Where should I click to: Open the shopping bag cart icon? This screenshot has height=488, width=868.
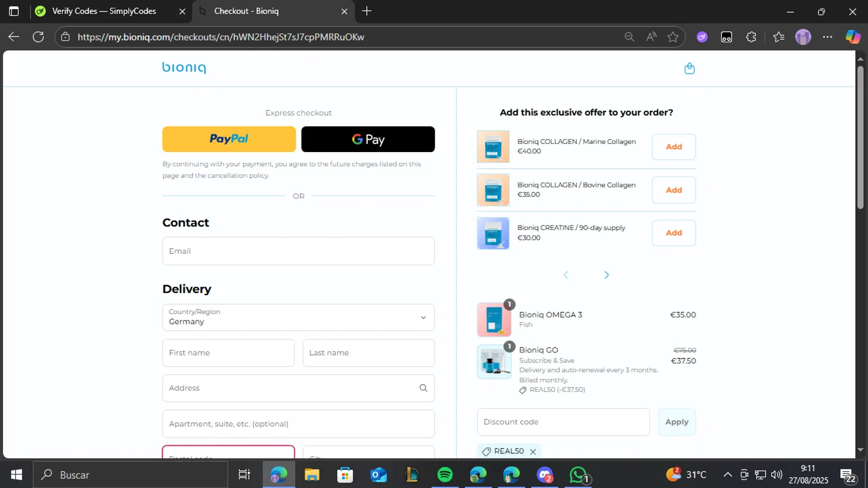click(x=689, y=68)
